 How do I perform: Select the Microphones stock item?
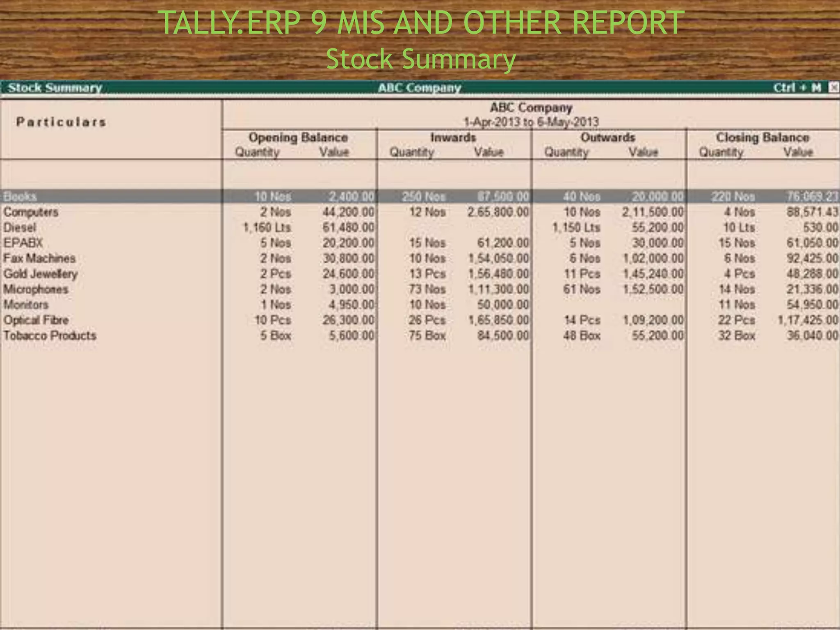[36, 289]
